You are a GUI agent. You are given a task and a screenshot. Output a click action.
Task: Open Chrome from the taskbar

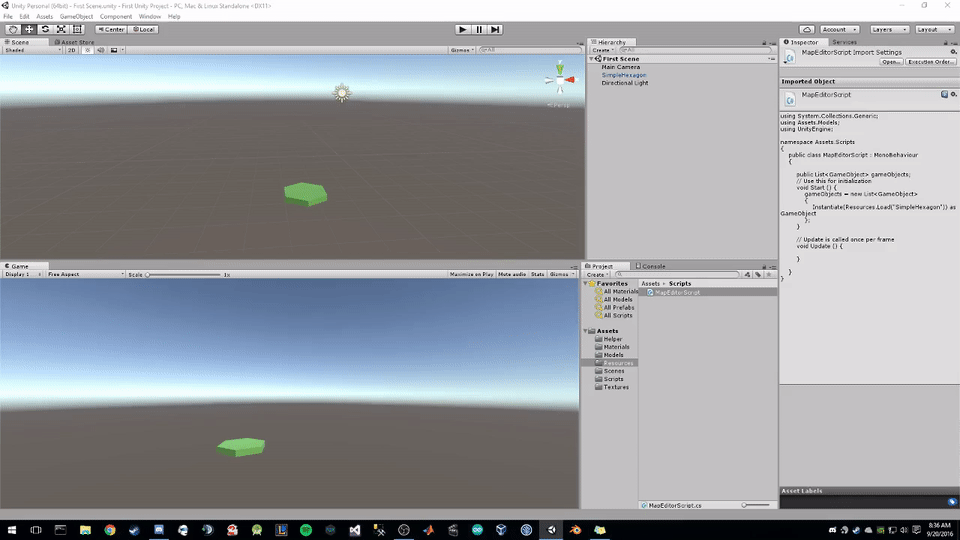point(110,530)
